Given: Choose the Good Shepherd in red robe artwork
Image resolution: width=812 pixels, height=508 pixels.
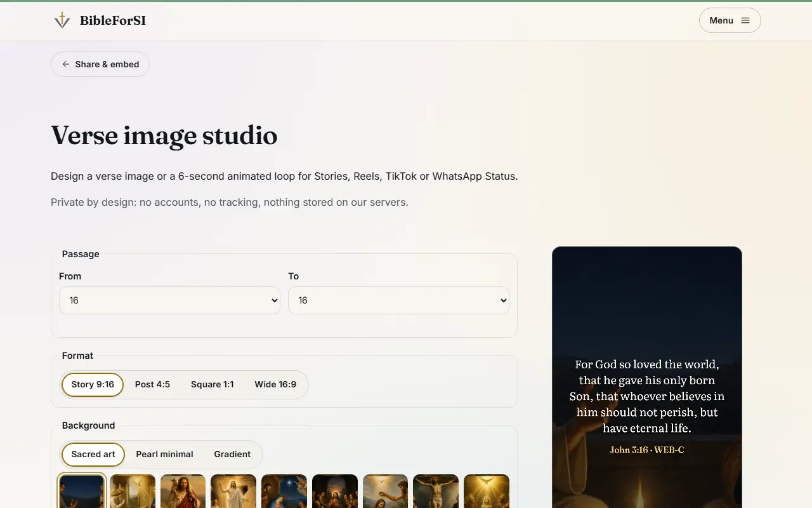Looking at the screenshot, I should pos(183,491).
